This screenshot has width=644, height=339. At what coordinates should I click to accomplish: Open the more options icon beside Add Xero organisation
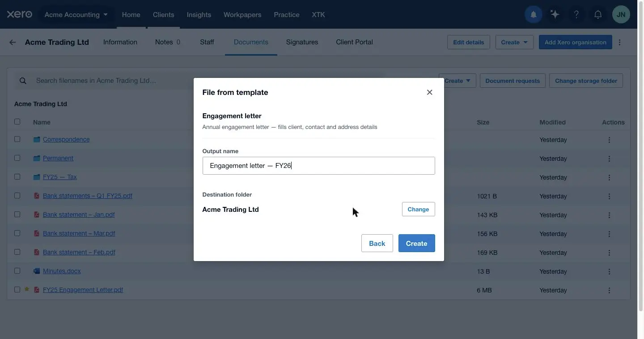(x=619, y=42)
